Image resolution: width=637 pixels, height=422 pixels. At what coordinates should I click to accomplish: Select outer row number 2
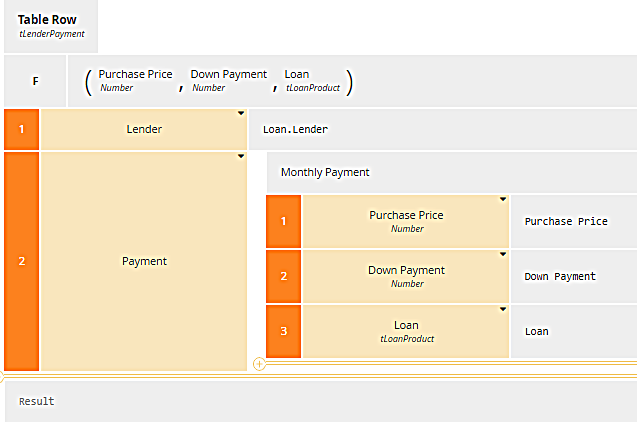(21, 261)
